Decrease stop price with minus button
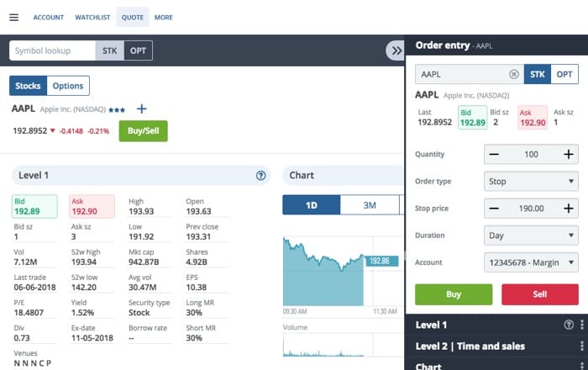Screen dimensions: 588x370 494,209
